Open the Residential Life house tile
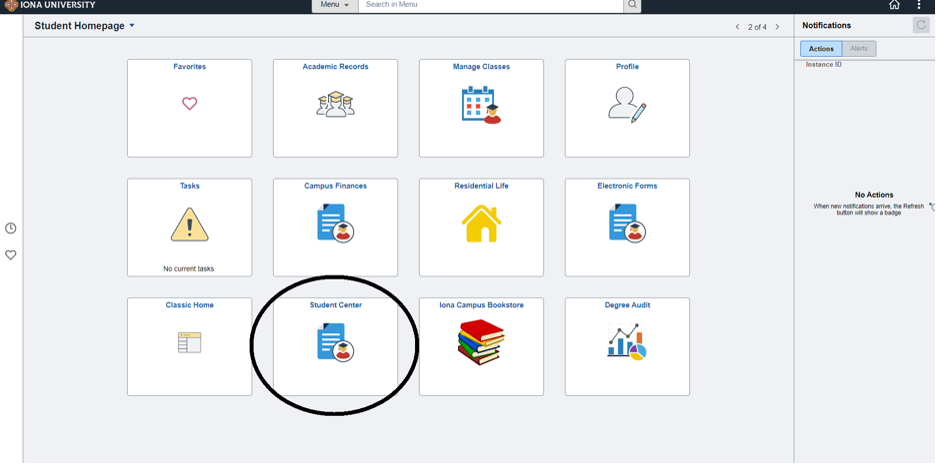Screen dimensions: 936x464 coord(481,227)
